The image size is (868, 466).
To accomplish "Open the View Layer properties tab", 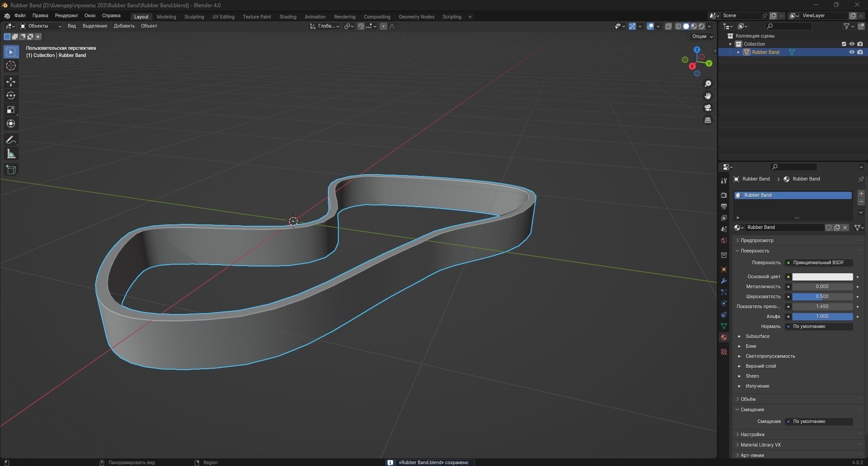I will pyautogui.click(x=724, y=218).
